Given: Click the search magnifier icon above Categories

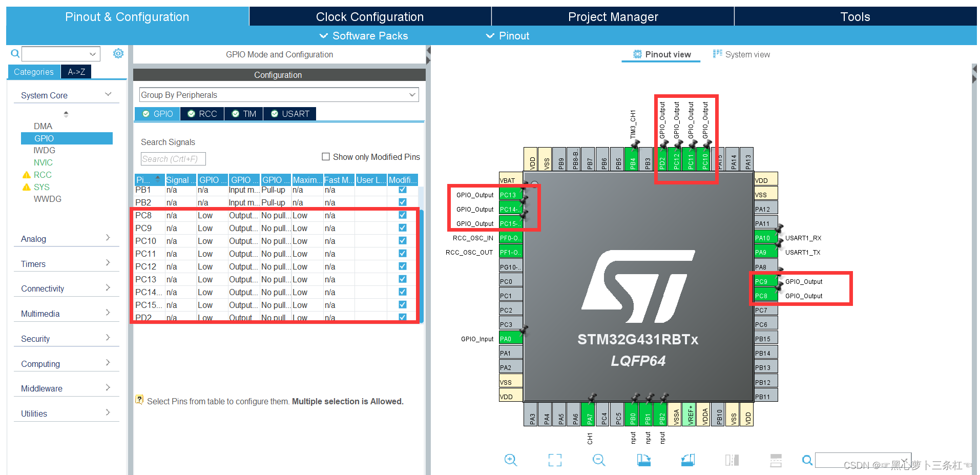Looking at the screenshot, I should [x=15, y=53].
